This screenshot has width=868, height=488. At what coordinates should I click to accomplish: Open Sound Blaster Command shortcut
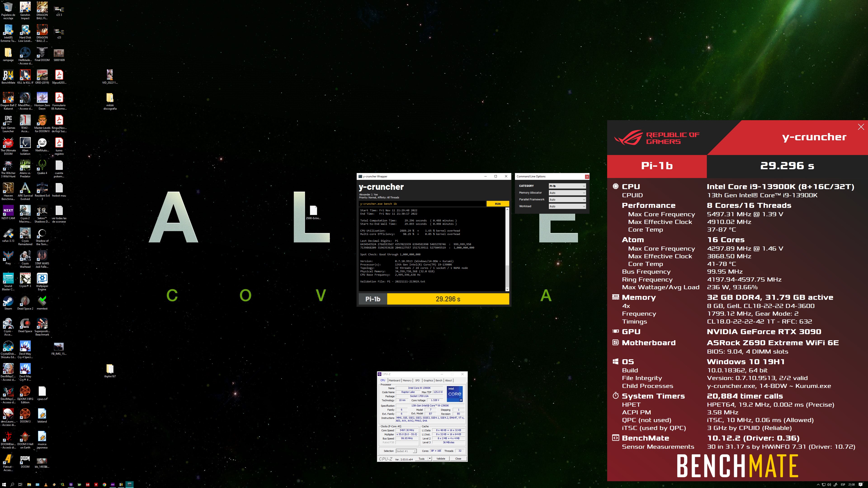click(x=8, y=281)
